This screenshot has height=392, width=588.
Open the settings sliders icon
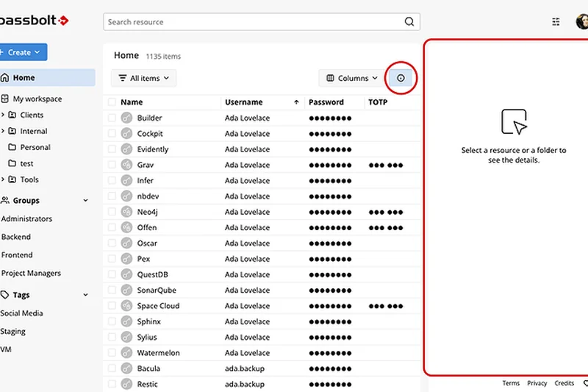(556, 22)
